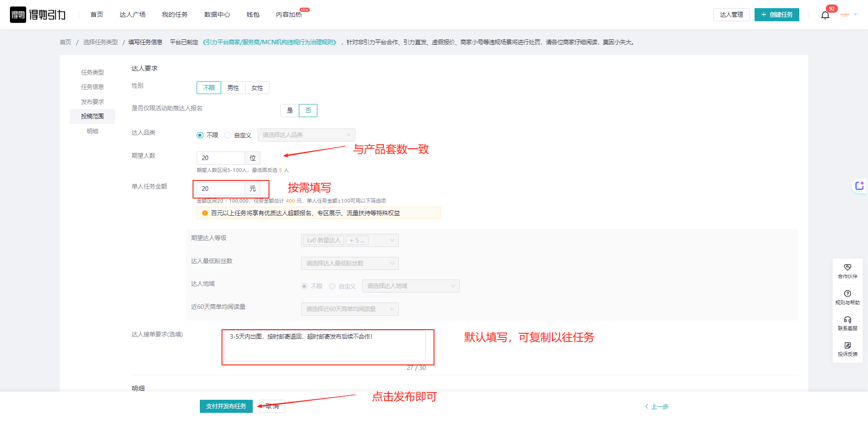Open the 数据中心 menu item
Viewport: 868px width, 421px height.
pyautogui.click(x=217, y=15)
